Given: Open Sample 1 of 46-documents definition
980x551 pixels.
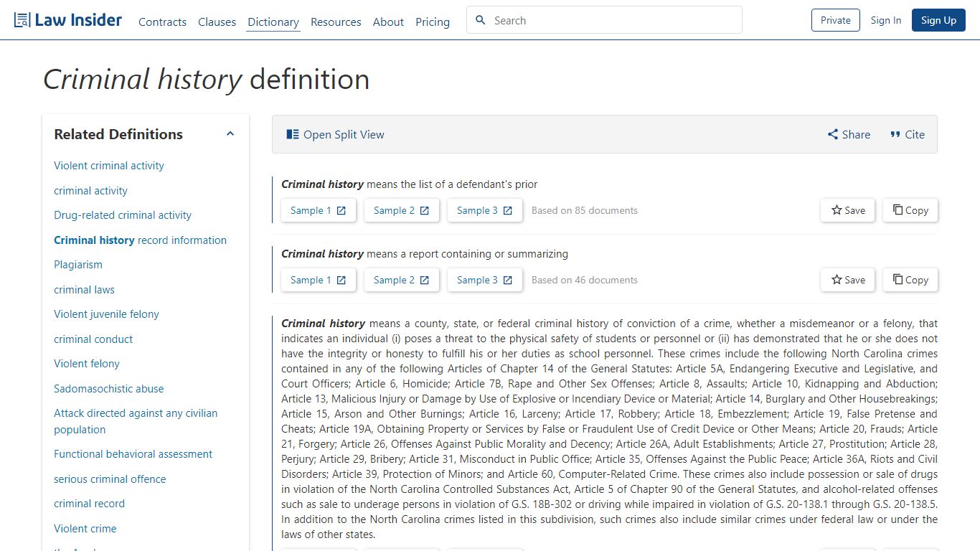Looking at the screenshot, I should pos(319,280).
